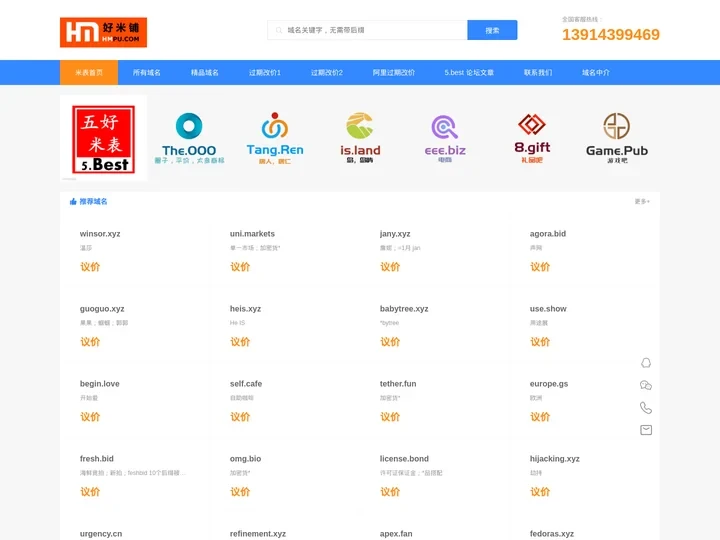Screen dimensions: 720x540
Task: Open the omg.bio domain link
Action: coord(245,458)
